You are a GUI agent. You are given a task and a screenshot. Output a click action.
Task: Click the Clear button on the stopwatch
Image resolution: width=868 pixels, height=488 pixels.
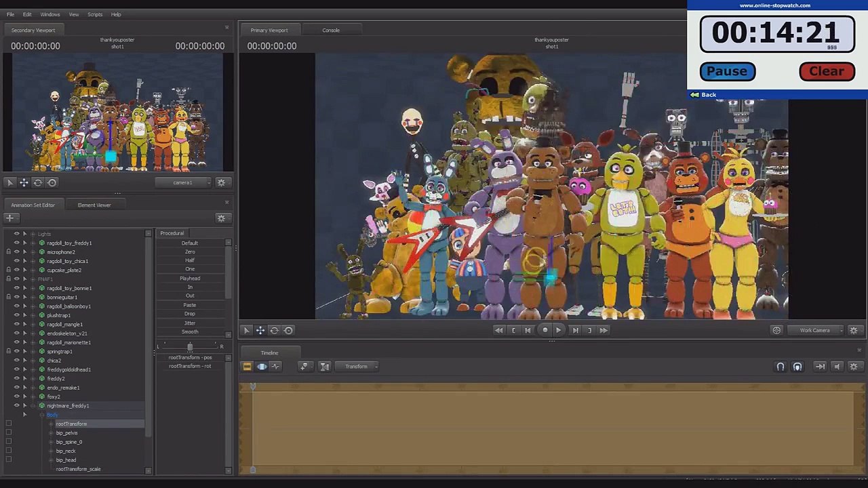827,71
